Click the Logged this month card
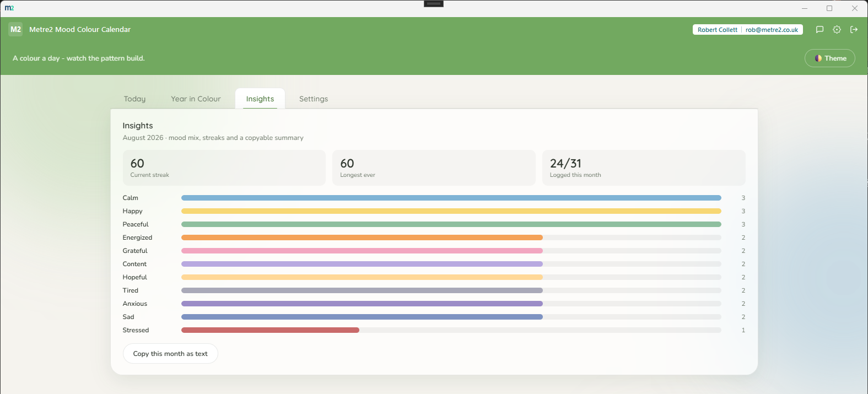Screen dimensions: 868x394 pos(644,168)
